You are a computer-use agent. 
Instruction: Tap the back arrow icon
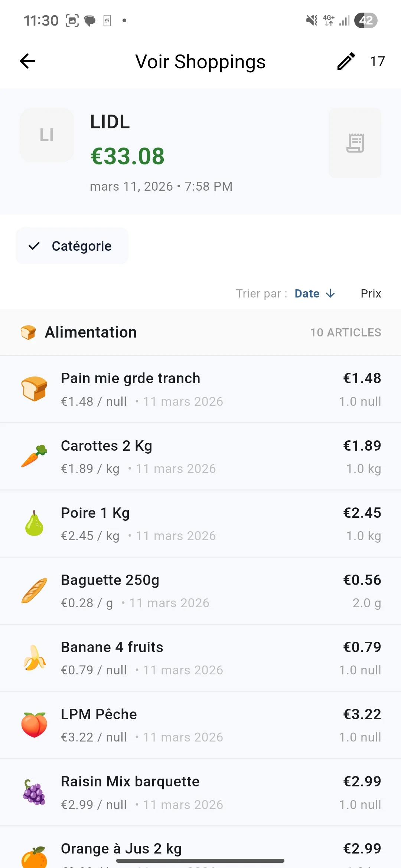(x=27, y=61)
